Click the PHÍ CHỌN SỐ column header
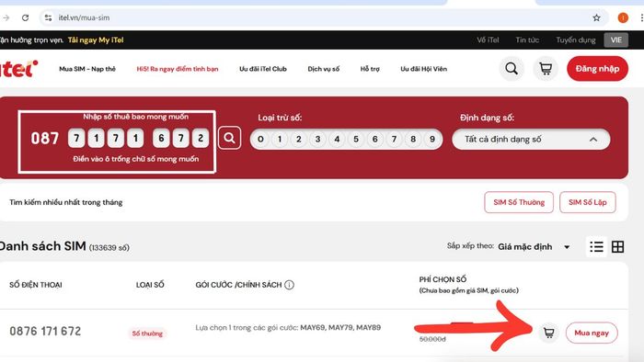Viewport: 644px width, 362px height. coord(443,279)
